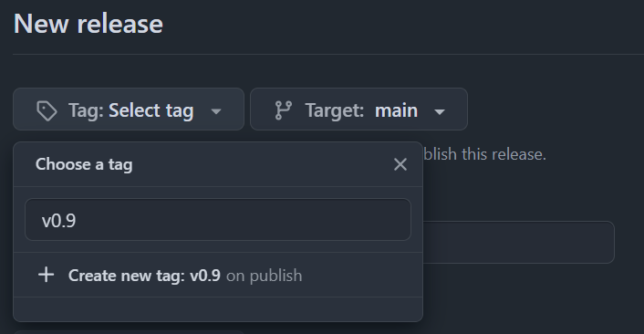Click the git branch icon on Target button
644x334 pixels.
pyautogui.click(x=284, y=110)
